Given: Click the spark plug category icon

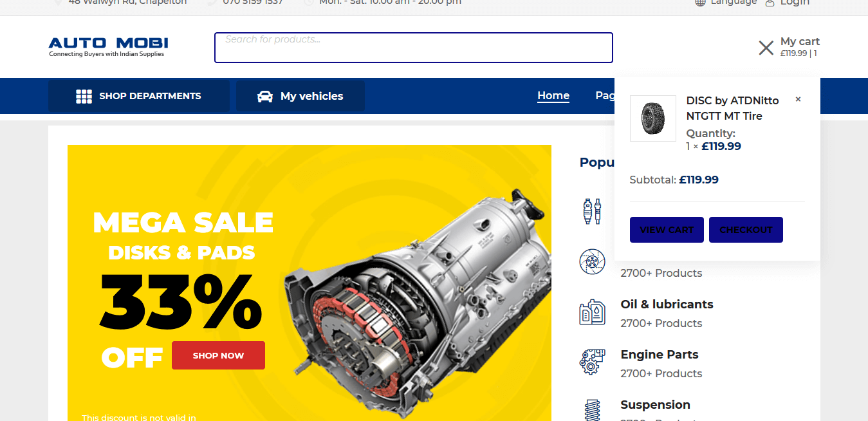Looking at the screenshot, I should [591, 211].
